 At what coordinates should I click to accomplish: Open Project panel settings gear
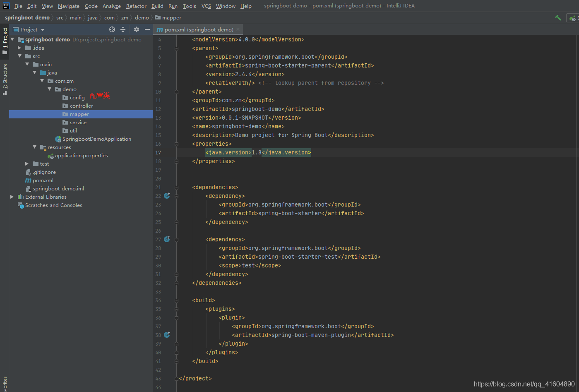pyautogui.click(x=137, y=29)
